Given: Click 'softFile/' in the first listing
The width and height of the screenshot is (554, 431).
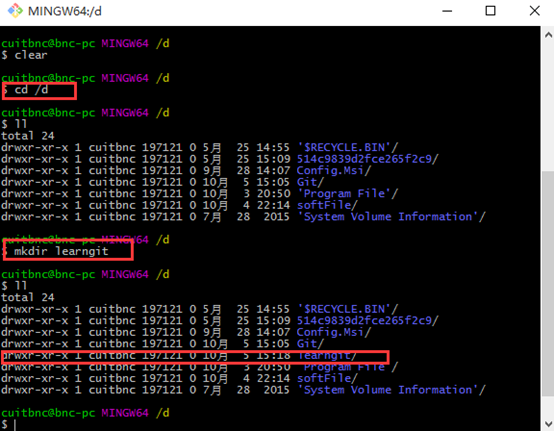Looking at the screenshot, I should [x=327, y=205].
